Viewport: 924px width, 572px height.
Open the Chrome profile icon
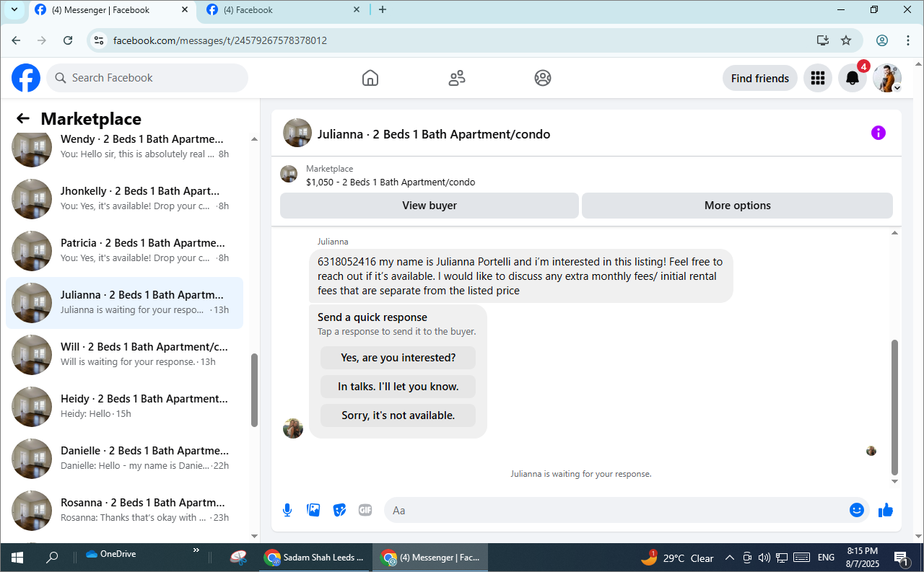pyautogui.click(x=881, y=40)
